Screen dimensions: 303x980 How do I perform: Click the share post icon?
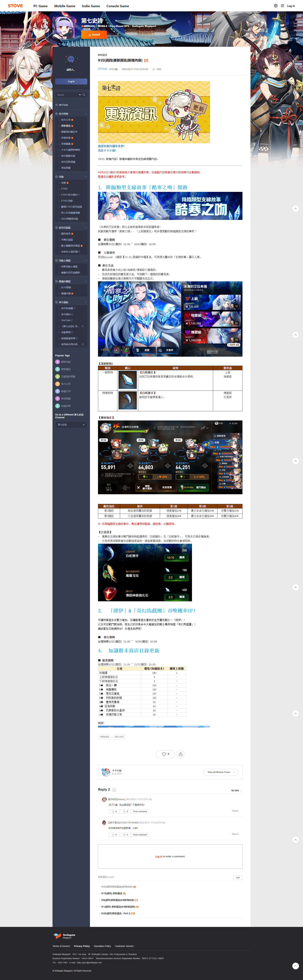click(180, 754)
